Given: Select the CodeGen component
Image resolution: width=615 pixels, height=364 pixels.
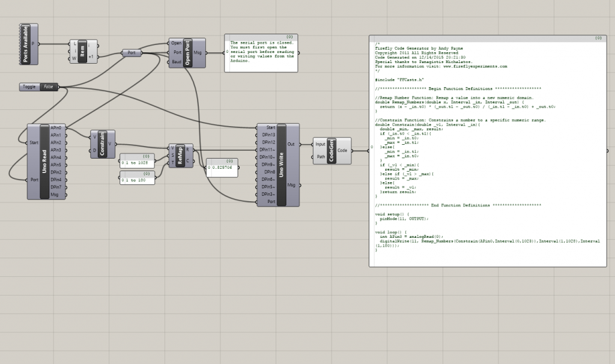Looking at the screenshot, I should click(x=332, y=150).
